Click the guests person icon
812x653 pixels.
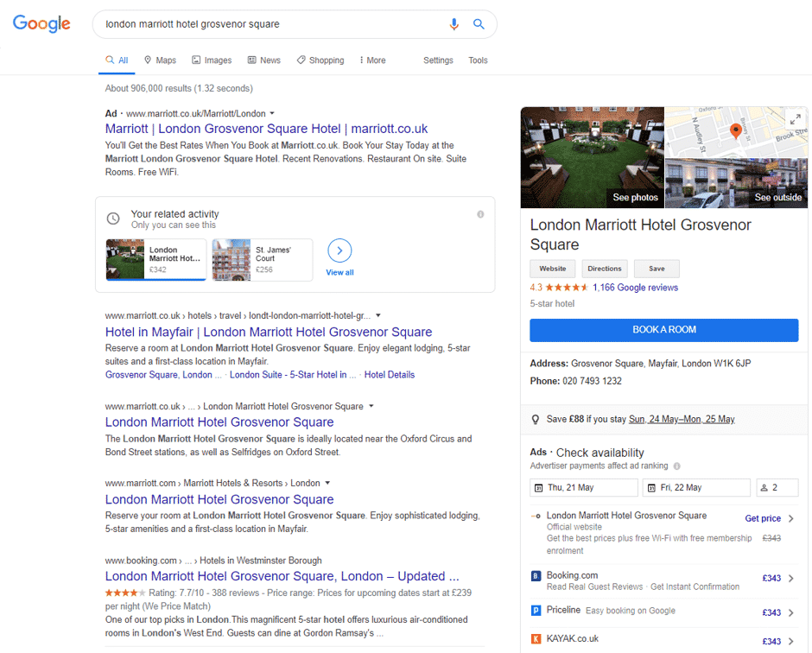pyautogui.click(x=764, y=488)
